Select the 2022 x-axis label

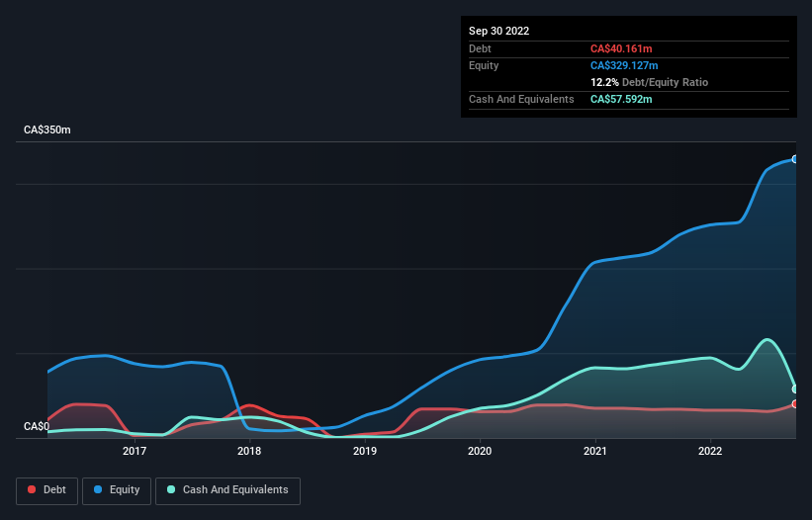click(x=710, y=451)
